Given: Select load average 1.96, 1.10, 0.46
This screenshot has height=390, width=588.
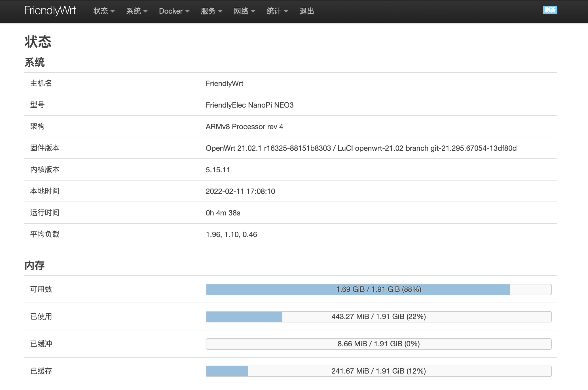Looking at the screenshot, I should coord(231,234).
